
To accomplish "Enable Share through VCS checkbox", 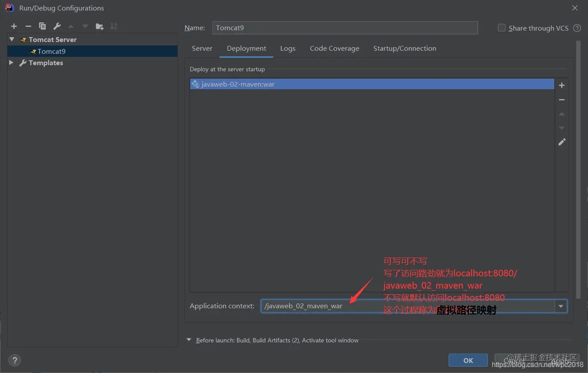I will [501, 28].
